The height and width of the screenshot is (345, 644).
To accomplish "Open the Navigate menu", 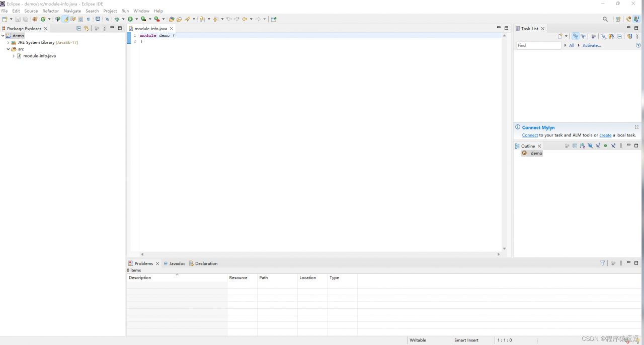I will [72, 11].
